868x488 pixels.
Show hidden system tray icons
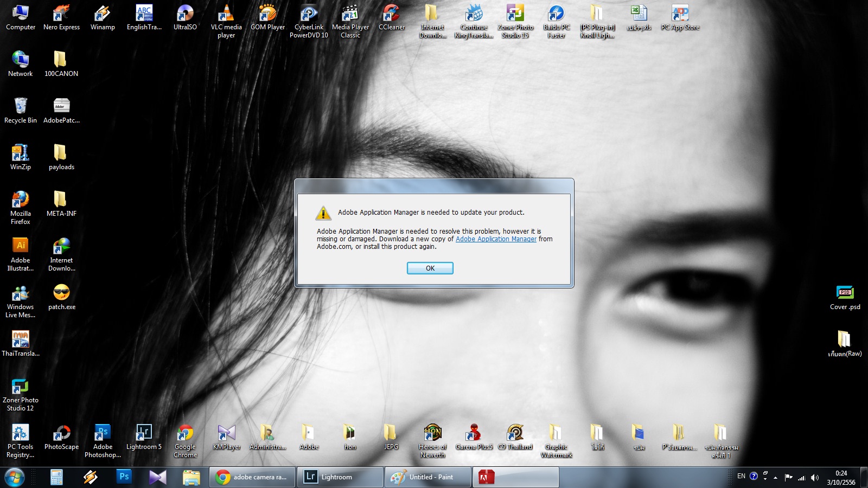(x=775, y=477)
